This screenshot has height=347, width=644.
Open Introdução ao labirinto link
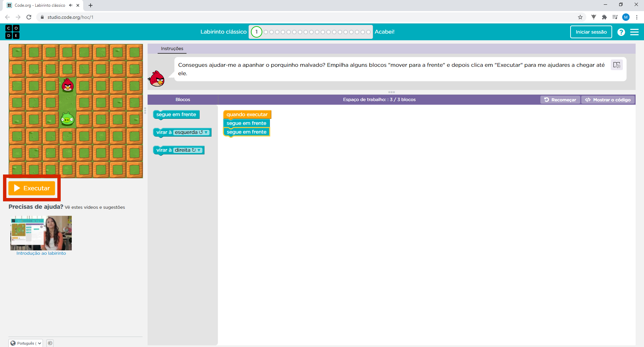click(41, 253)
